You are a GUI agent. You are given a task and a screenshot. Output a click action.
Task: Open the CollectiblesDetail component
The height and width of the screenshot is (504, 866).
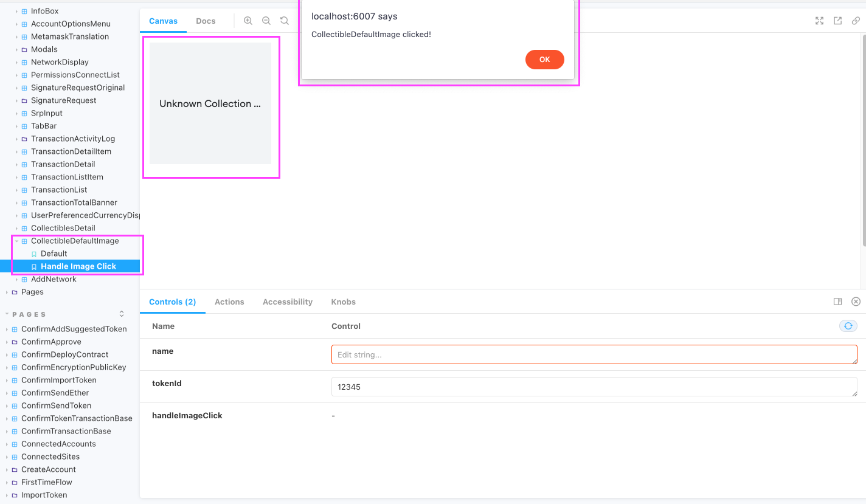[x=63, y=228]
